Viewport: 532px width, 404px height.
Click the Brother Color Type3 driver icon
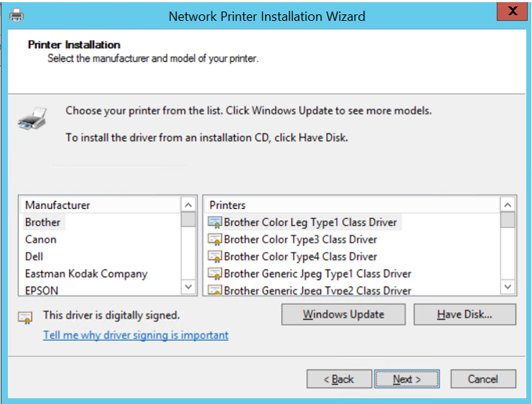pos(215,240)
